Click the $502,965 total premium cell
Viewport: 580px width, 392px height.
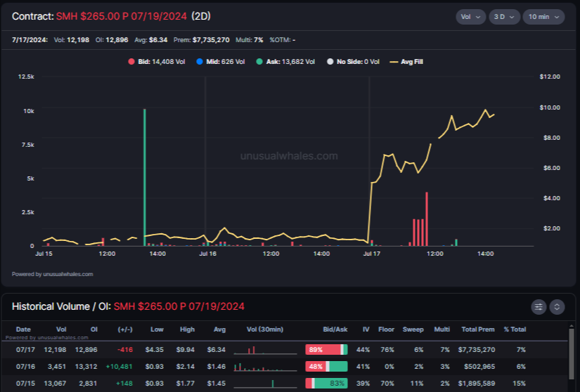[x=479, y=367]
